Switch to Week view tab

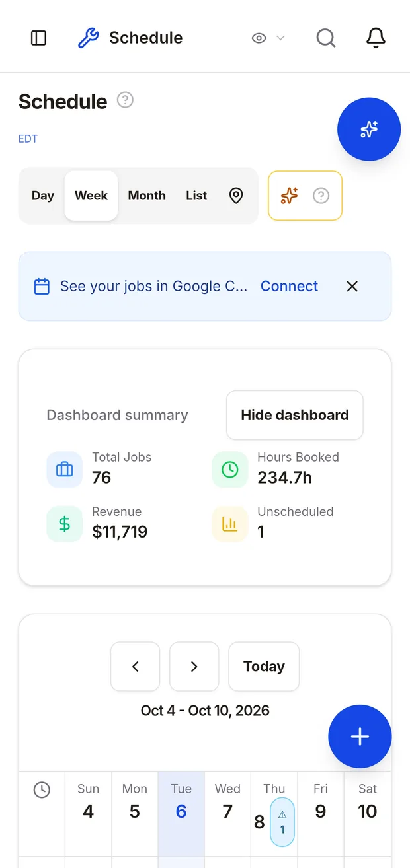coord(91,196)
